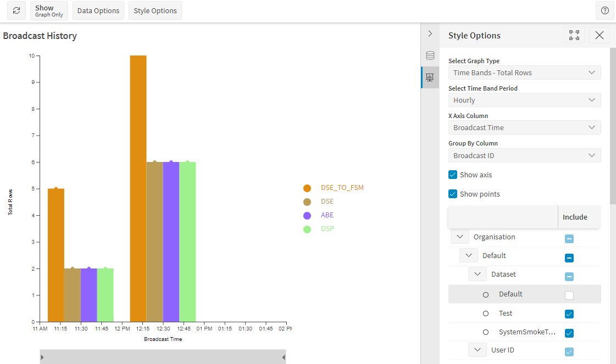Open the Style Options toolbar button

coord(155,10)
